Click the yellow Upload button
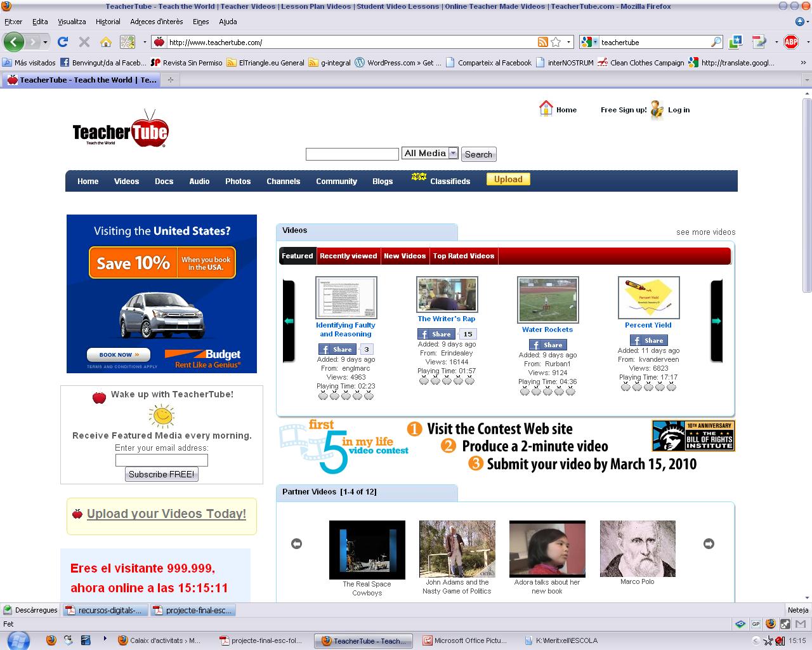812x650 pixels. click(x=508, y=179)
